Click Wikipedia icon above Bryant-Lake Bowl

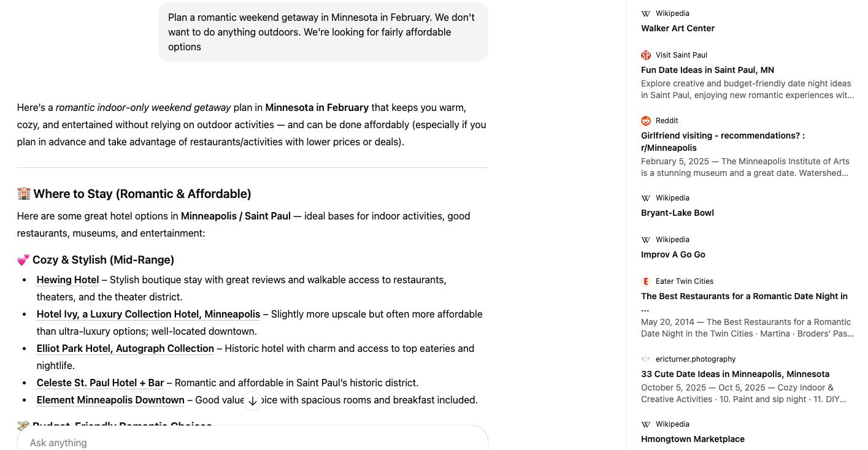[646, 198]
